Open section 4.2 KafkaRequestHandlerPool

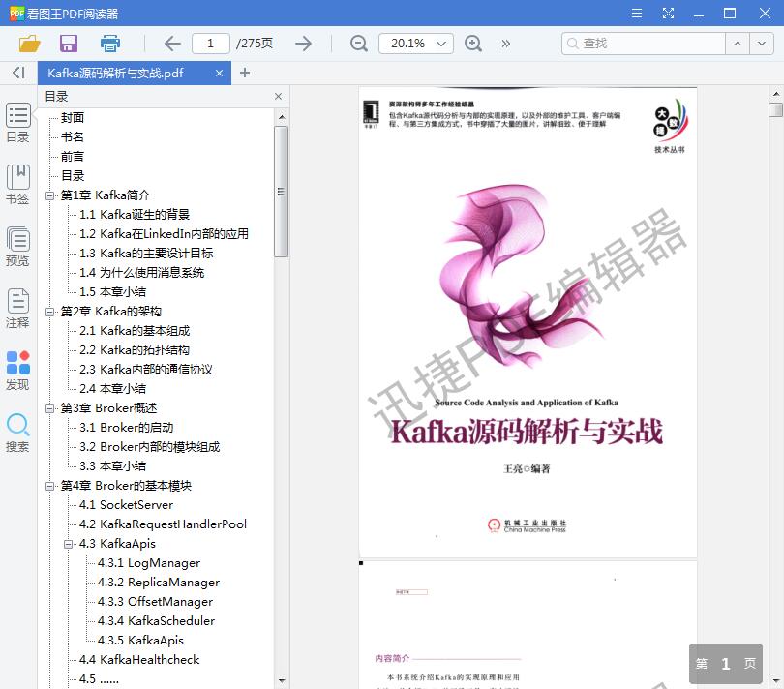pos(163,524)
